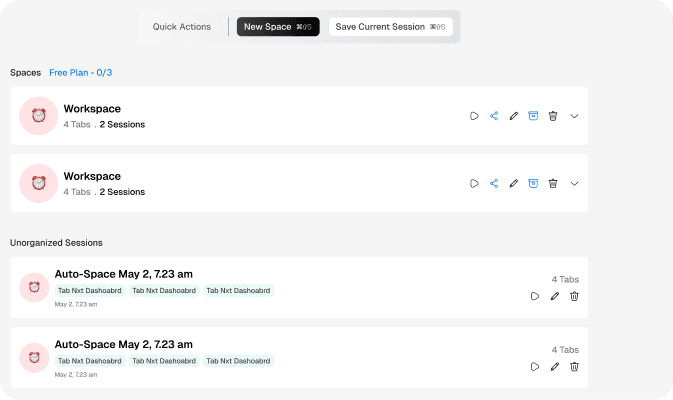Open first Tab Nxt Dashoabrd chip in second Auto-Space

tap(90, 361)
